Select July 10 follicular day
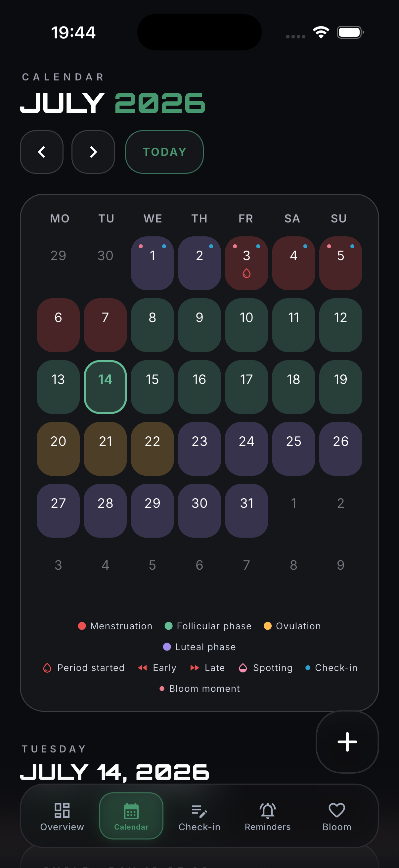 (x=246, y=325)
